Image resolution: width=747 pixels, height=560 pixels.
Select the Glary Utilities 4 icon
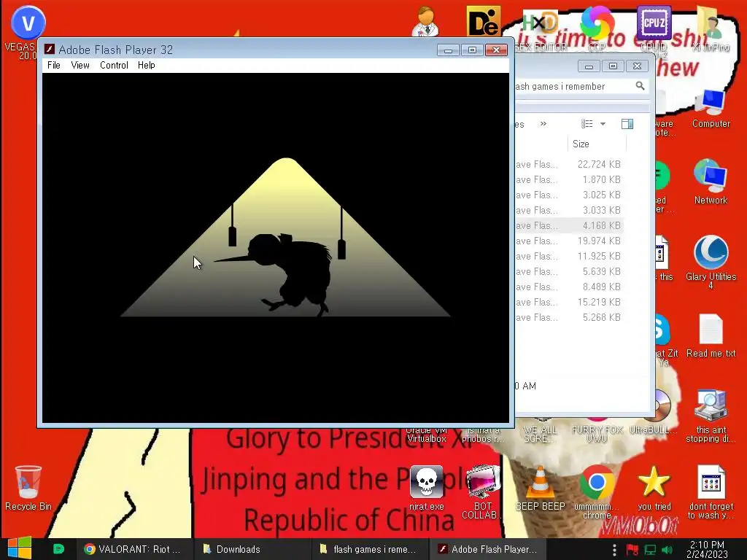pyautogui.click(x=711, y=262)
